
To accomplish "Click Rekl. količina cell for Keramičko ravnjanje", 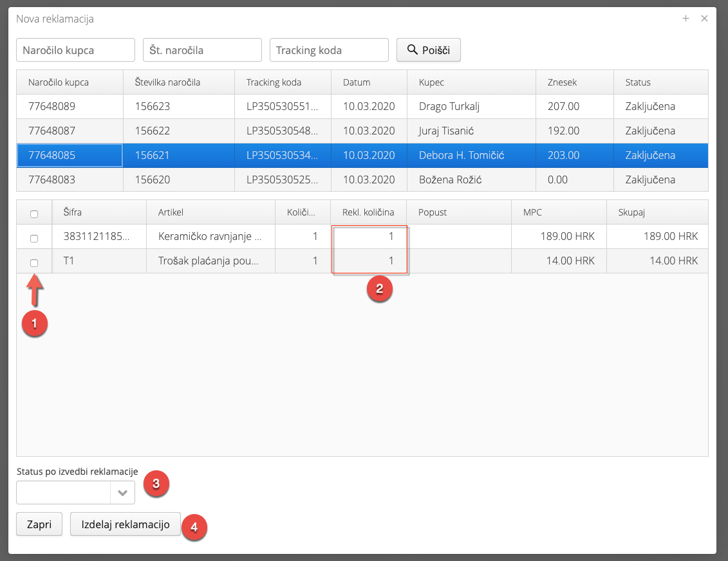I will pyautogui.click(x=368, y=237).
